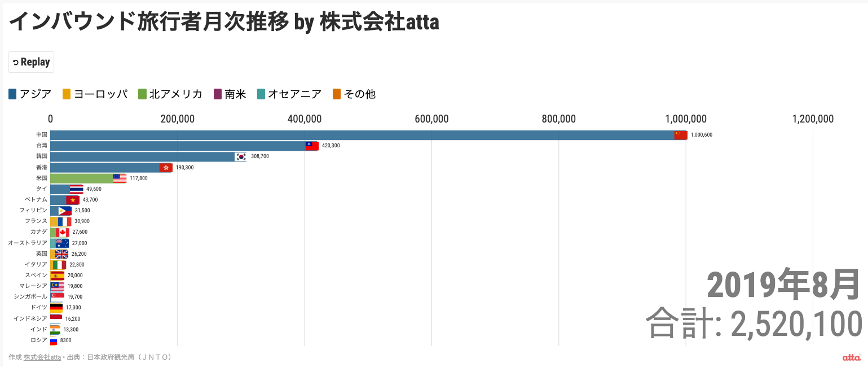The height and width of the screenshot is (367, 868).
Task: Click the オーストラリア flag icon
Action: [x=62, y=243]
